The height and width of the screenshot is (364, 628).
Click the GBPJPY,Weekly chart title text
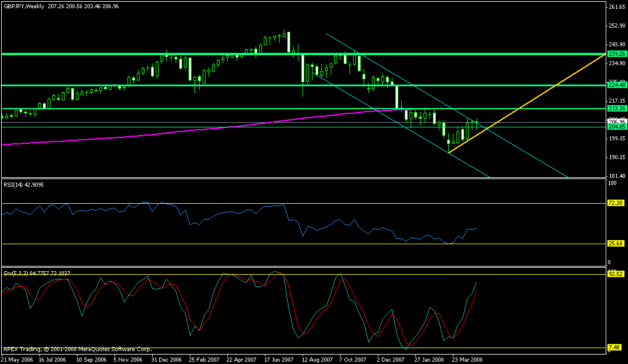click(x=23, y=5)
